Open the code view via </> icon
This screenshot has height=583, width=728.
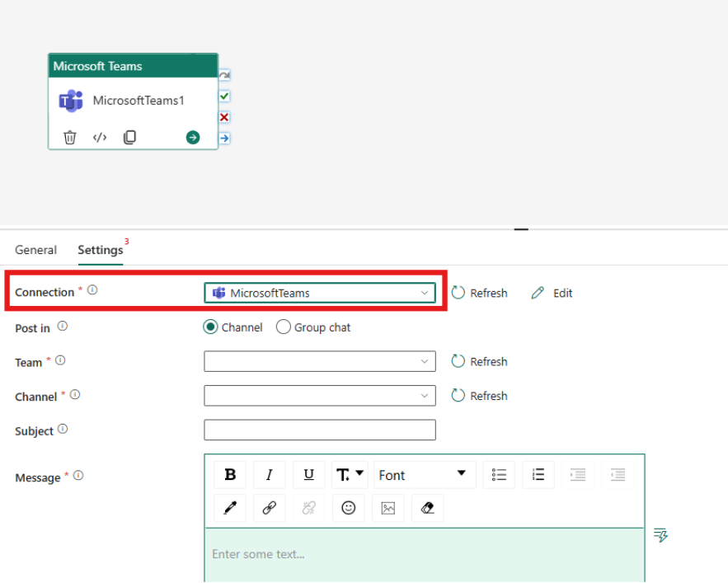pos(100,137)
